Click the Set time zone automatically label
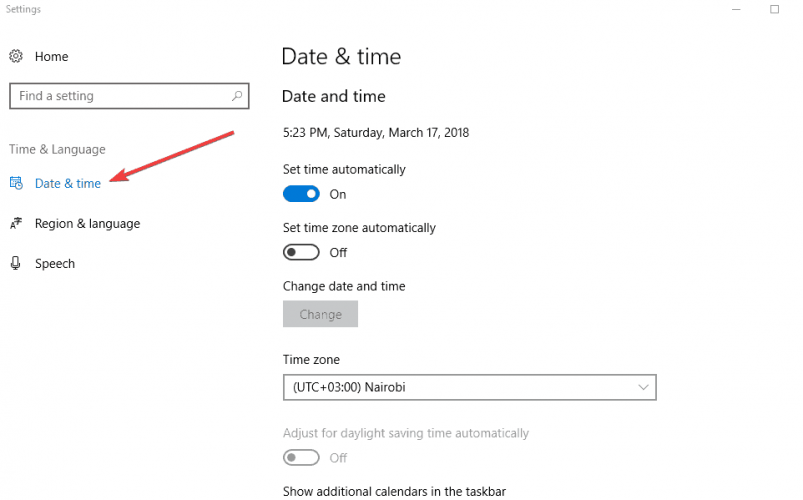Screen dimensions: 803x500 click(x=360, y=228)
